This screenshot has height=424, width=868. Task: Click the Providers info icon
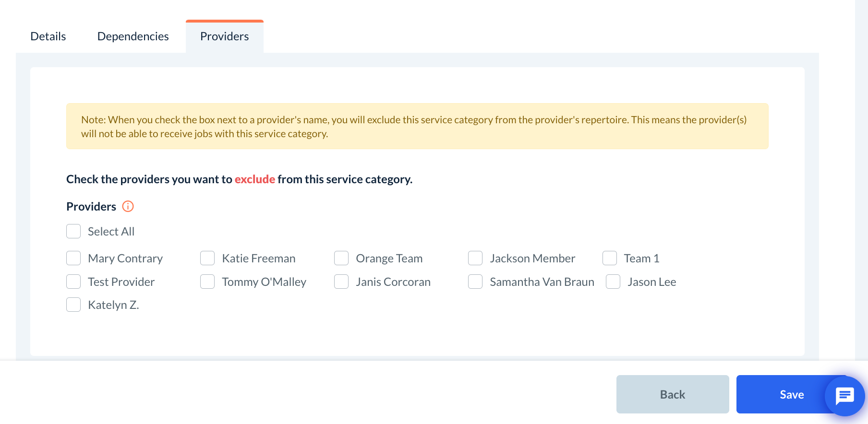(128, 206)
